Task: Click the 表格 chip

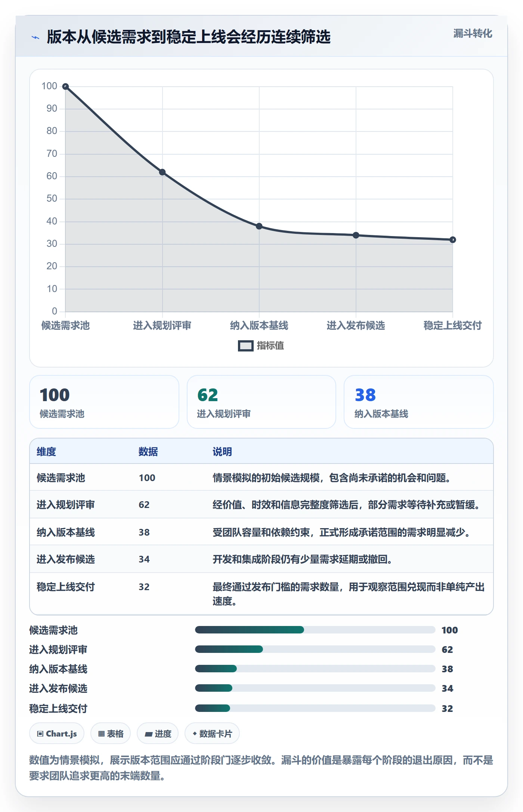Action: (111, 734)
